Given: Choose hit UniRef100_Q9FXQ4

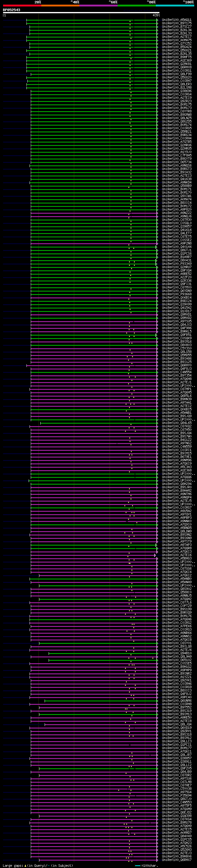Looking at the screenshot, I should (176, 270).
